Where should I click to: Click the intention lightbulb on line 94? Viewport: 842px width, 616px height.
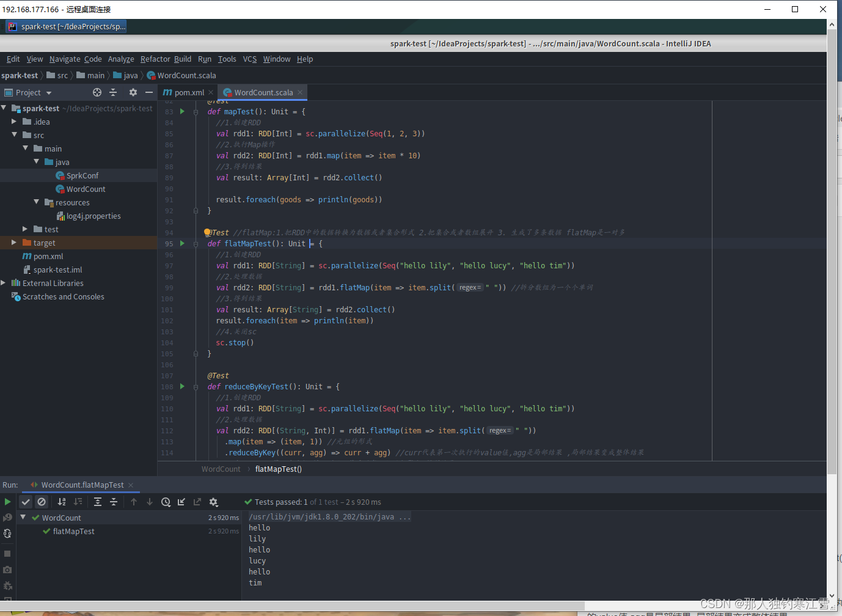pyautogui.click(x=207, y=232)
